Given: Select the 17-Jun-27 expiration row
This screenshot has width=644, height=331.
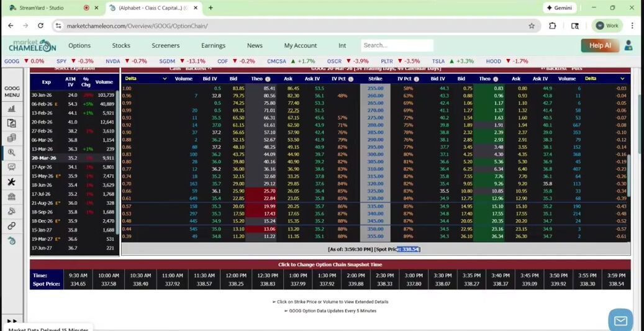Looking at the screenshot, I should point(73,248).
